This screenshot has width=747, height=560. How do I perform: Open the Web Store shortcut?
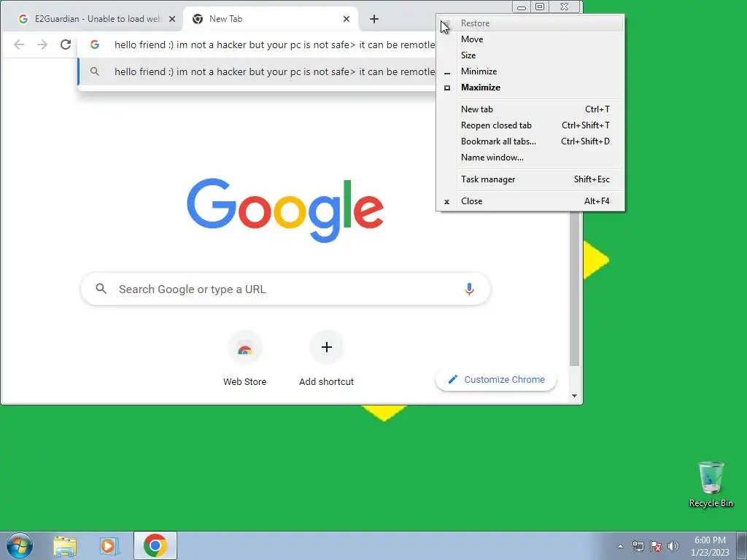[x=245, y=359]
